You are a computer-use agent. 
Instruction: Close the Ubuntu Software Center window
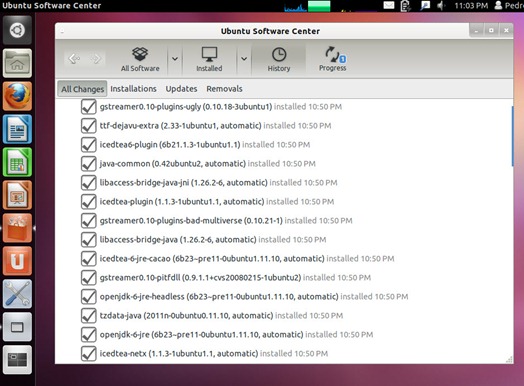[506, 31]
